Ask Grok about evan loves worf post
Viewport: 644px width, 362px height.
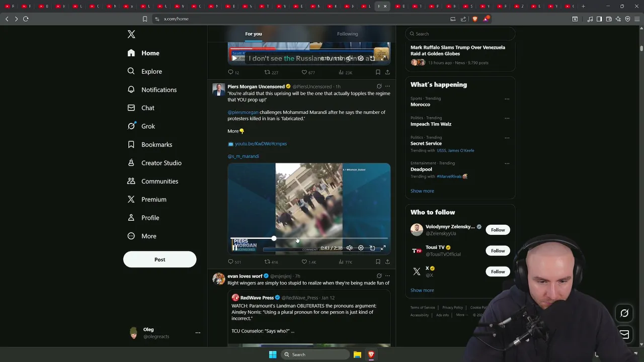[379, 276]
